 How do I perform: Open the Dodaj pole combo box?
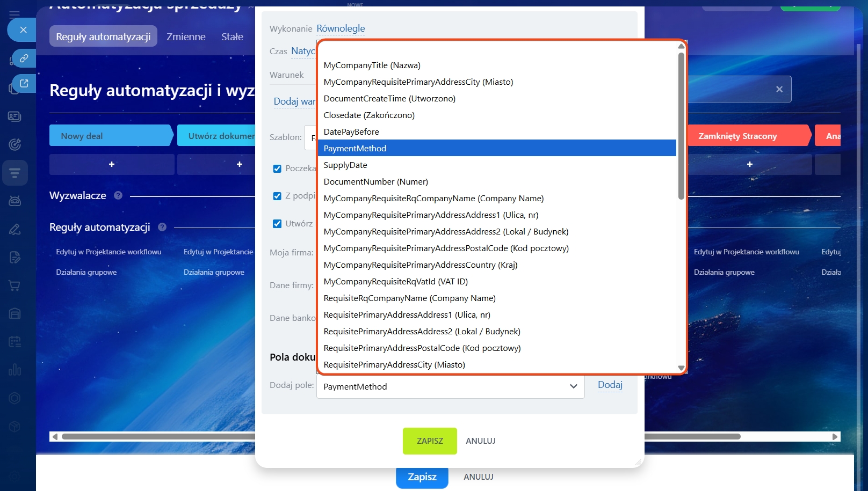[x=451, y=386]
